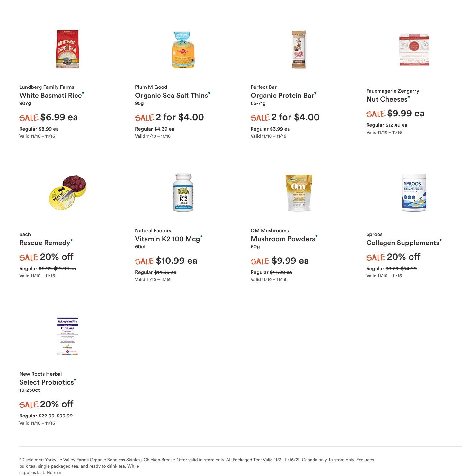Open the Vitamin K2 bottle image
The image size is (462, 476).
pos(183,193)
